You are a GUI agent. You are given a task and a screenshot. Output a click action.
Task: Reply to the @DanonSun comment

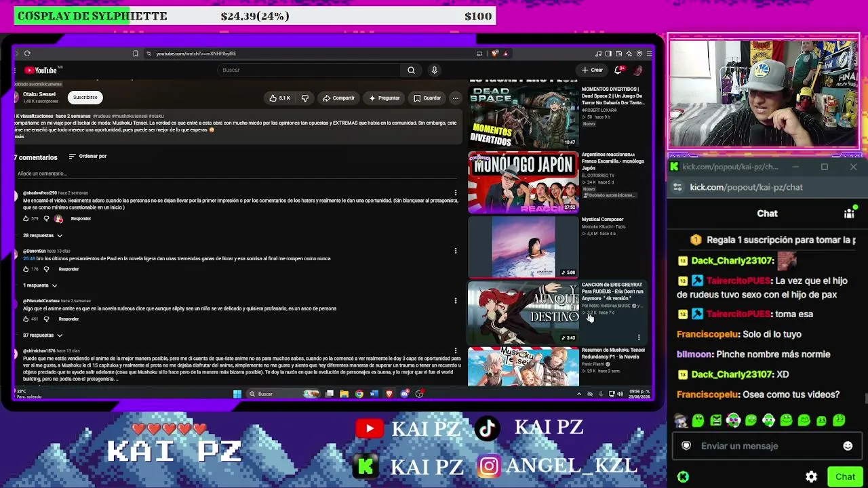(68, 269)
